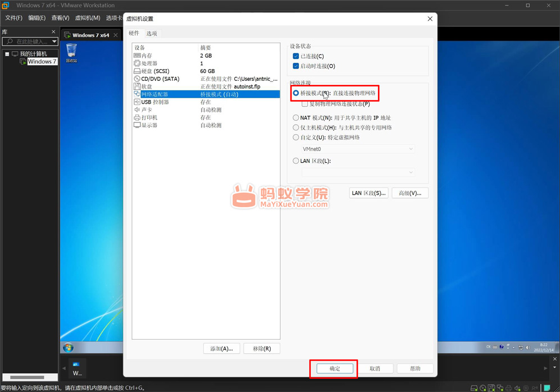Collapse the 我的计算机 tree node
560x392 pixels.
coord(7,54)
